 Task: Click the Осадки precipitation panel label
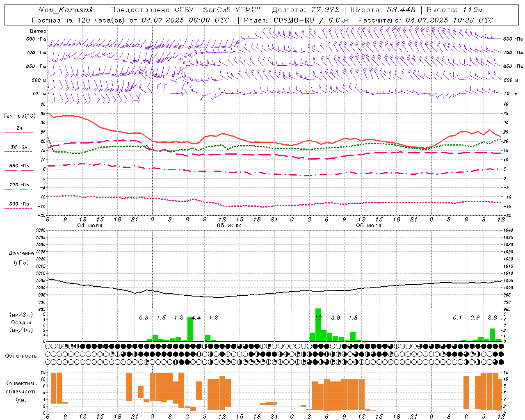pyautogui.click(x=21, y=322)
